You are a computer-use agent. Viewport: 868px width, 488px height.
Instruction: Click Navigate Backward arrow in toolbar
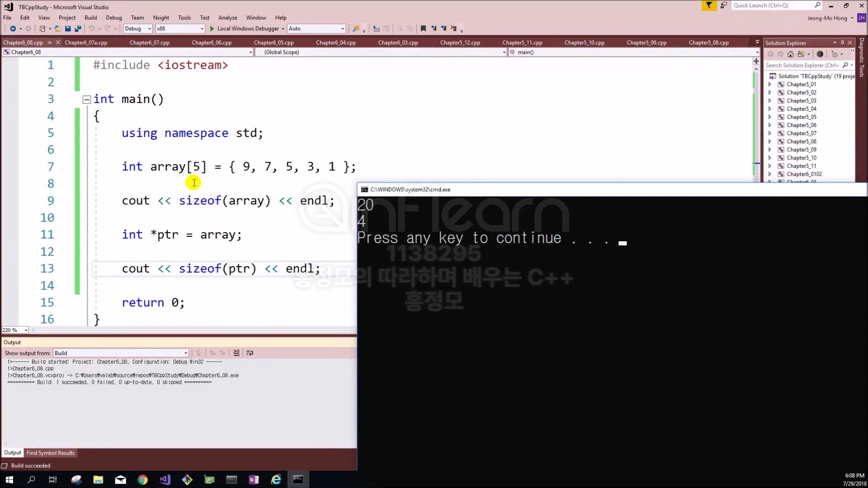[13, 28]
